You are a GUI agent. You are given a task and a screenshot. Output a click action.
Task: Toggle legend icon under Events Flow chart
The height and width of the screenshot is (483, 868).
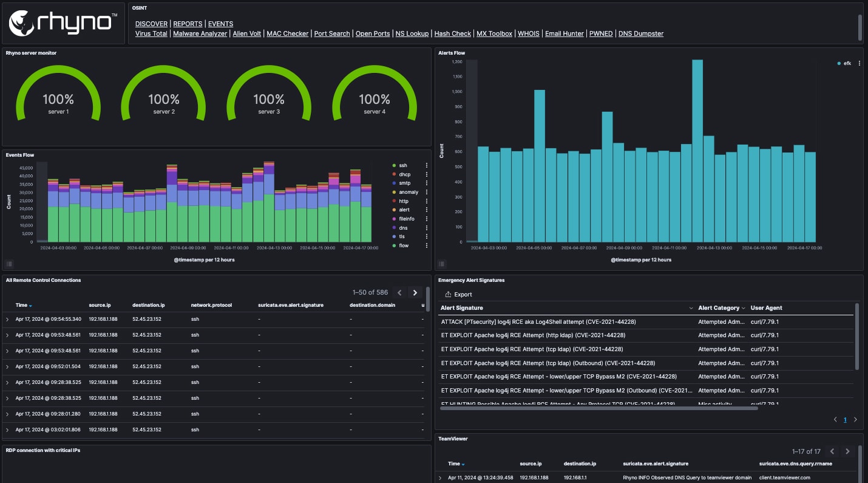click(x=9, y=264)
